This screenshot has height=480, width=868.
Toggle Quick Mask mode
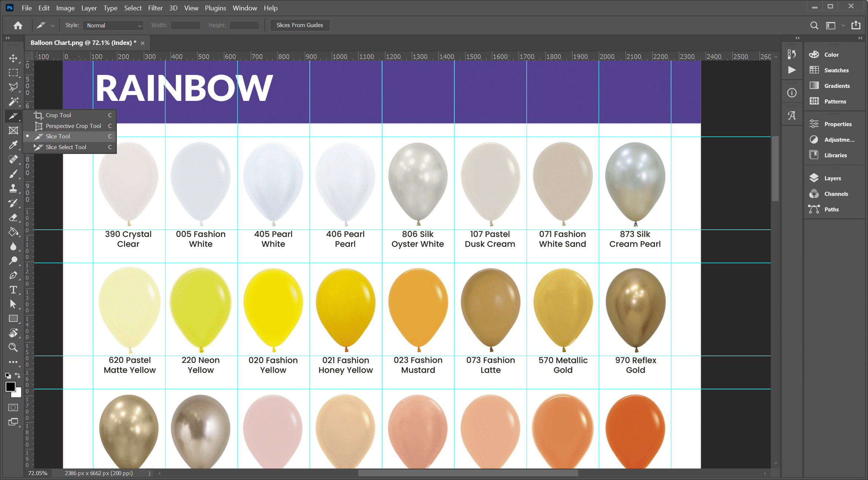click(13, 408)
